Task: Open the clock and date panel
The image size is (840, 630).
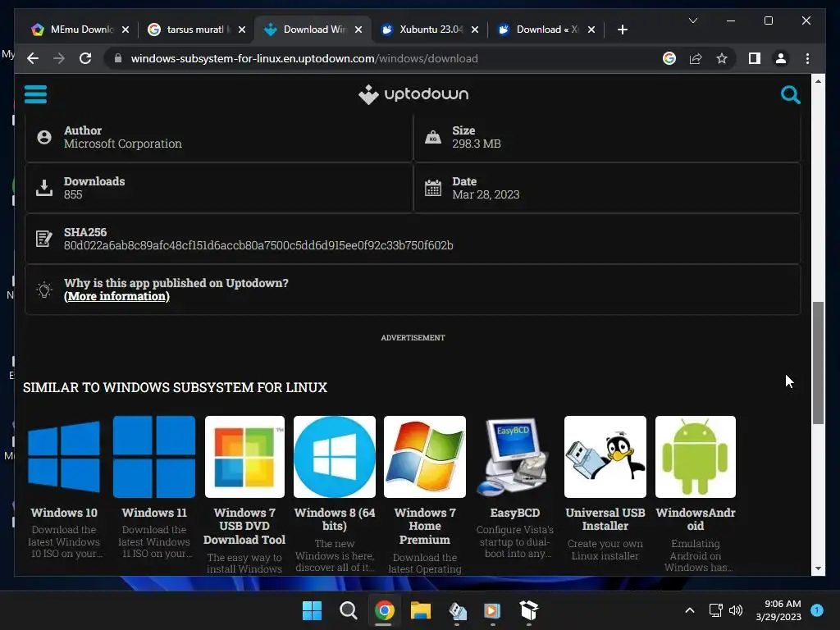Action: coord(778,610)
